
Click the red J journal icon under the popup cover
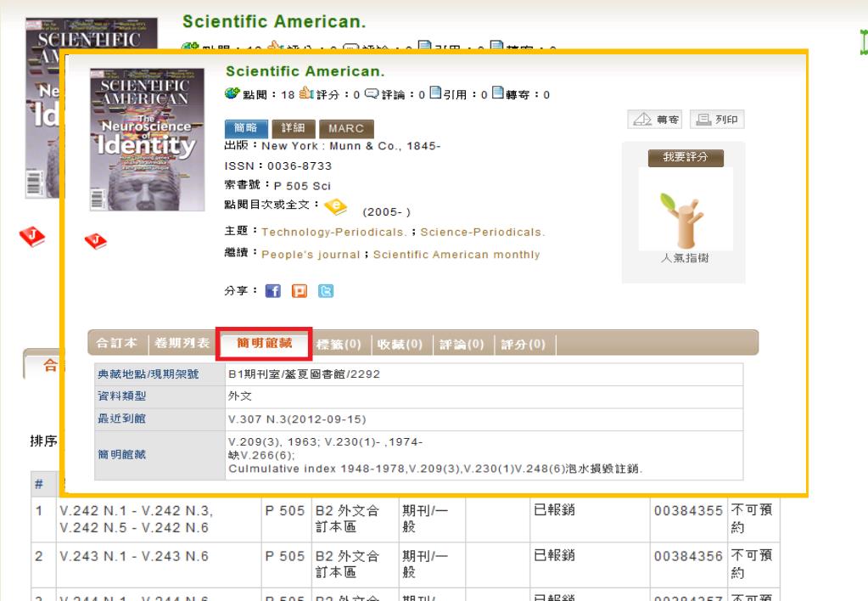pos(95,241)
